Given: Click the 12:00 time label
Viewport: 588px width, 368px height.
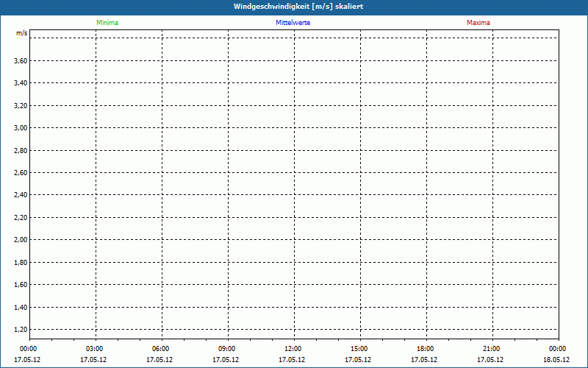Looking at the screenshot, I should (293, 349).
